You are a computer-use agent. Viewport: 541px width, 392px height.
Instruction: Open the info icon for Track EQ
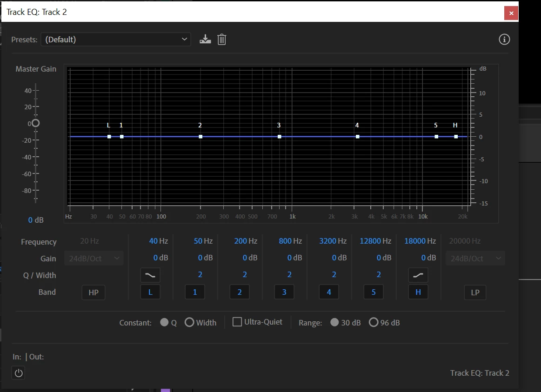pyautogui.click(x=504, y=40)
